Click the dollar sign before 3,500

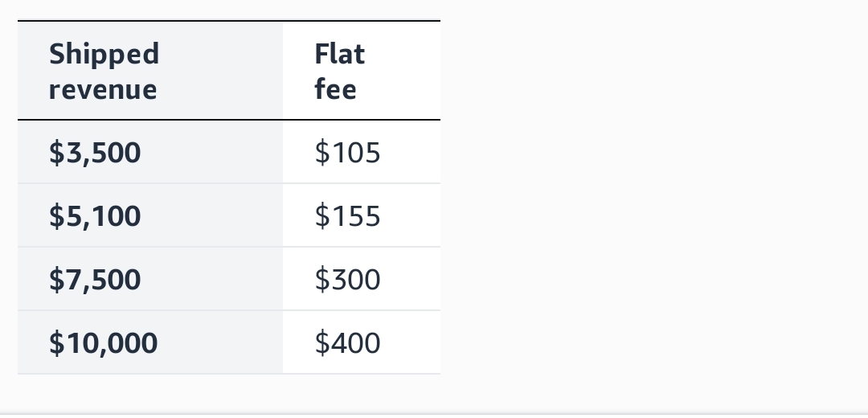pos(56,152)
